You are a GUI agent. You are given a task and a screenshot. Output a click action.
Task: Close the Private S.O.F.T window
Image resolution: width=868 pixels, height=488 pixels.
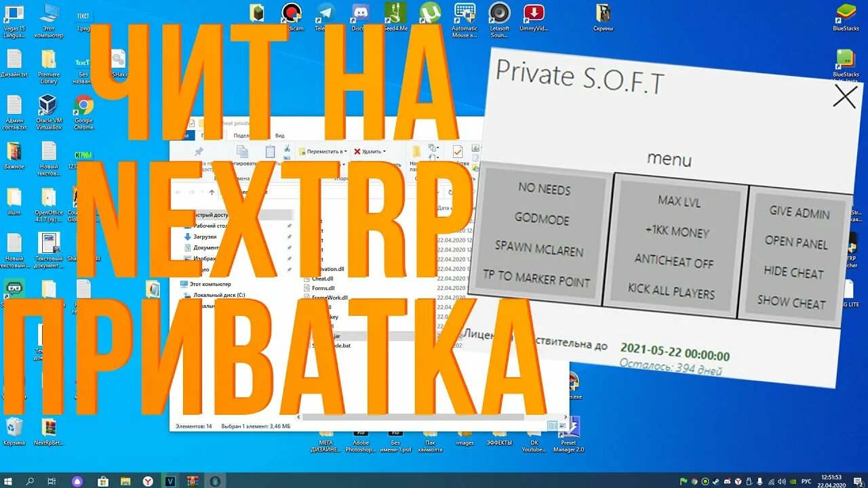click(845, 96)
